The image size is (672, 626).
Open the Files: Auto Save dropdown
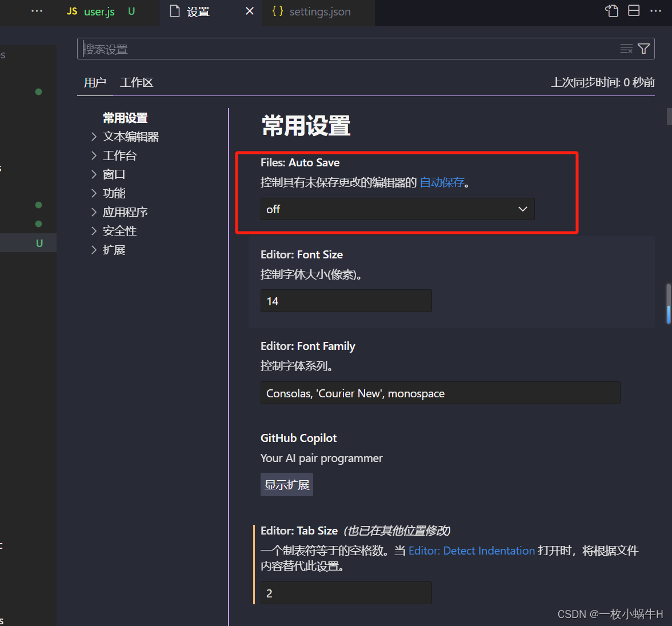[x=397, y=209]
